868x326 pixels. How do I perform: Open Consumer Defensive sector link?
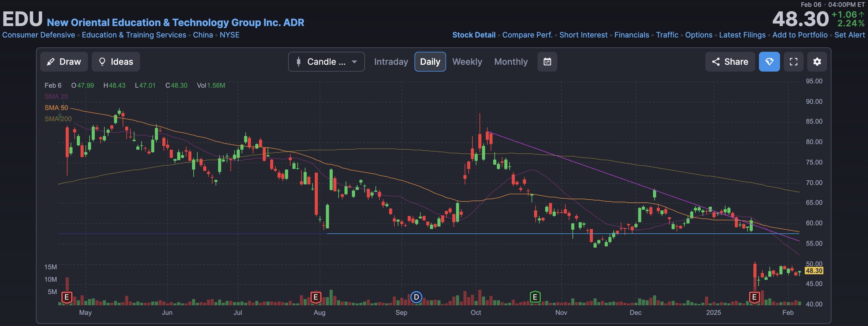[x=39, y=35]
